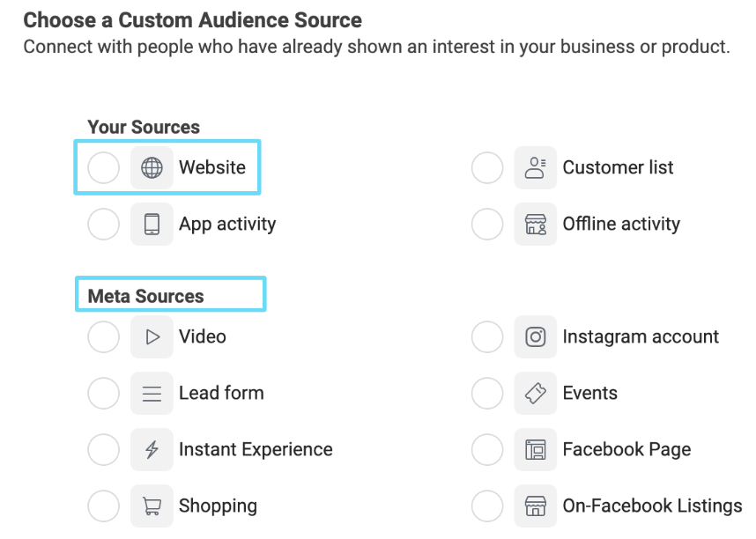
Task: Select the Website radio button
Action: pyautogui.click(x=104, y=167)
